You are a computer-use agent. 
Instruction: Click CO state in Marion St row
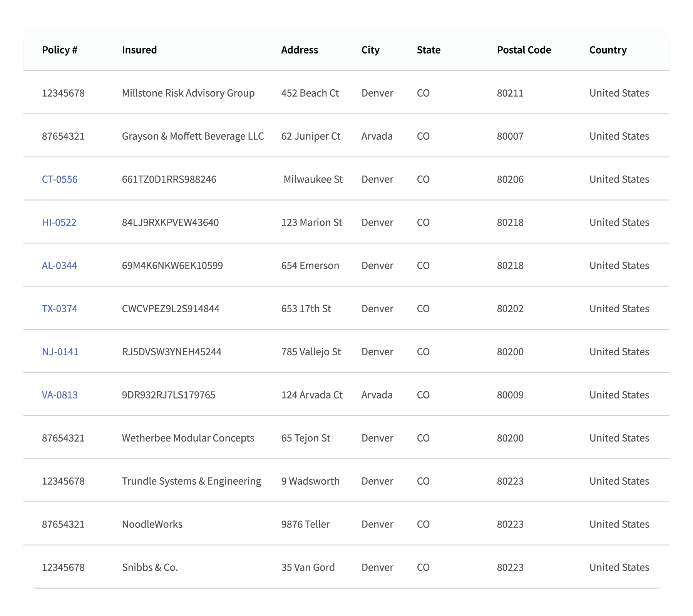point(423,222)
